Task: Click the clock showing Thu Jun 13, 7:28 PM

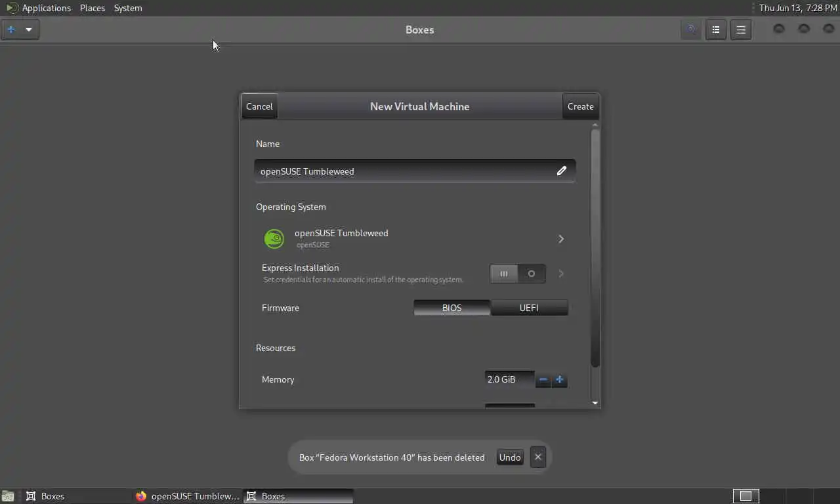Action: 798,8
